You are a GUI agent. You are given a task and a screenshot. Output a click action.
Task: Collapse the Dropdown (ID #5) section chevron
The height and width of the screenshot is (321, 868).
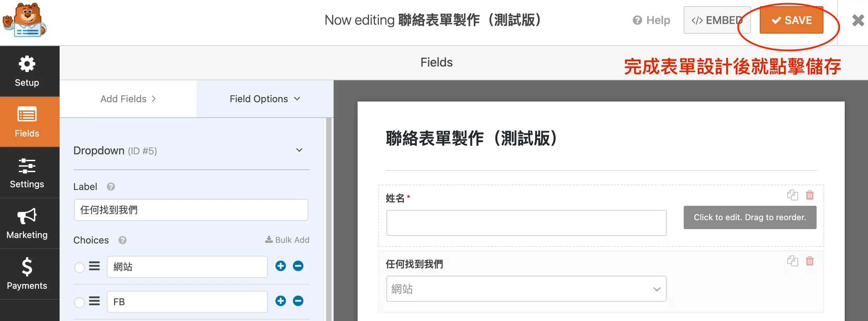(x=299, y=150)
